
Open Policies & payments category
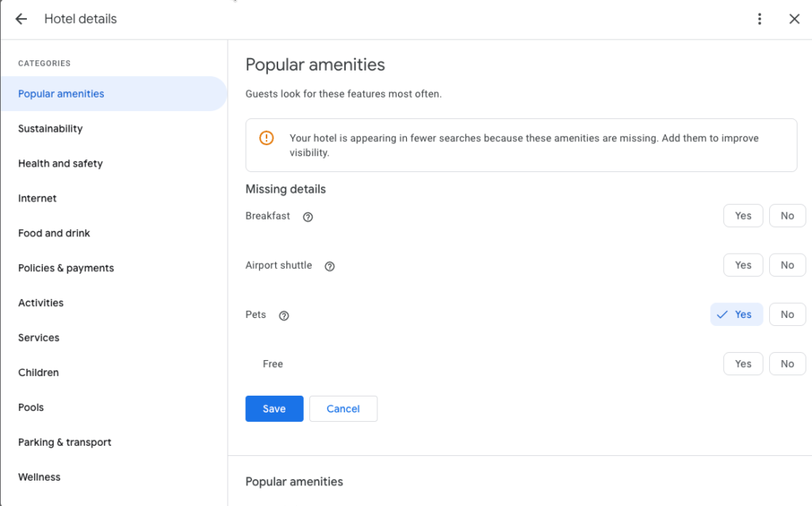tap(66, 268)
